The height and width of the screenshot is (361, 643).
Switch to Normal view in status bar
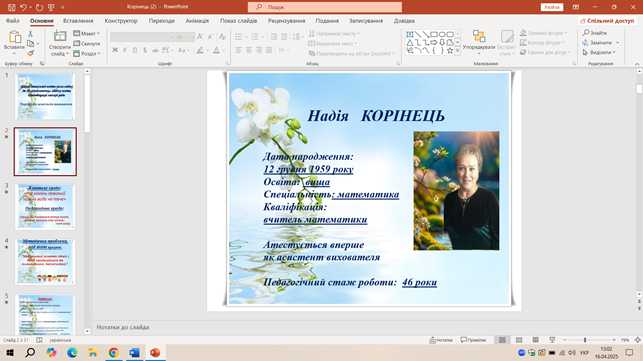(x=502, y=340)
